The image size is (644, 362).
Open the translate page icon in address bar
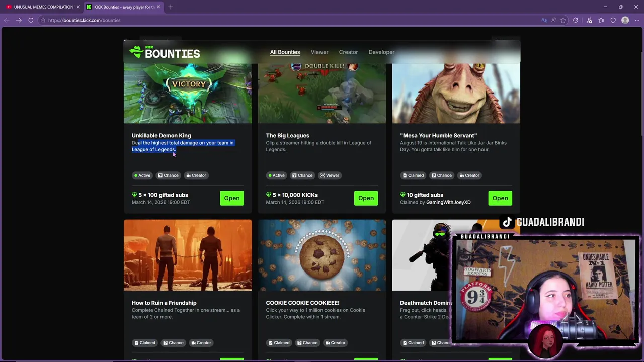click(544, 20)
